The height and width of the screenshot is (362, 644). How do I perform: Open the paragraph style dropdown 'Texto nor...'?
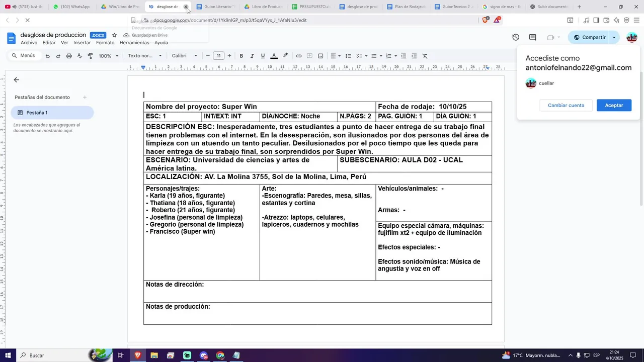[145, 56]
